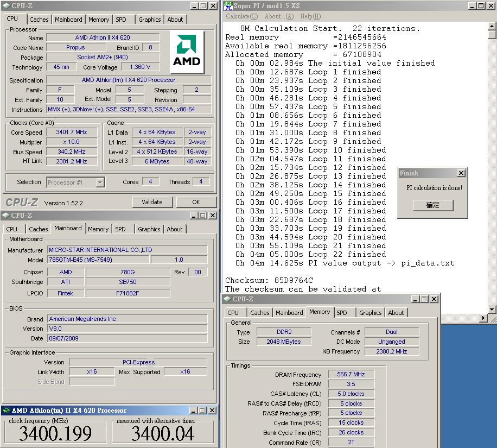Screen dimensions: 497x448
Task: Click the Athlon II X4 620 clock window icon
Action: click(6, 411)
